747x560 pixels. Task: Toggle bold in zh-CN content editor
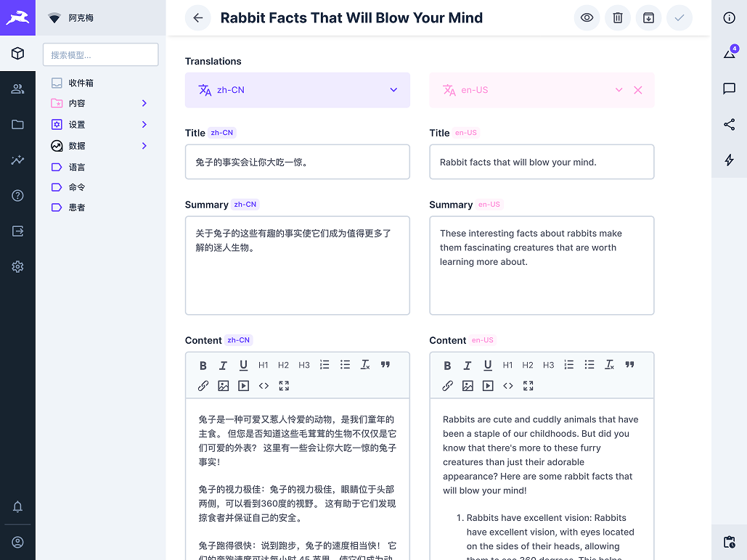(x=203, y=366)
